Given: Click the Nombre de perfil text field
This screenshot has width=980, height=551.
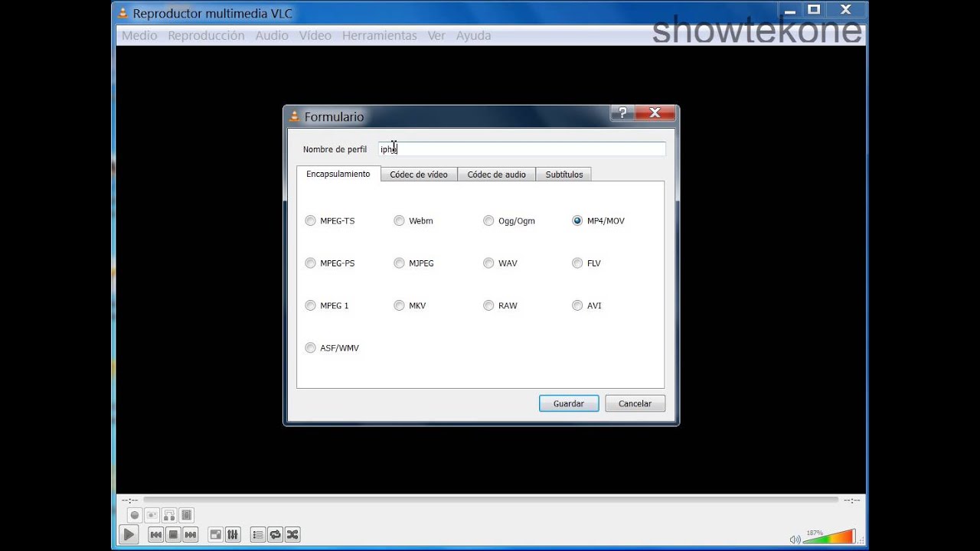Looking at the screenshot, I should (522, 149).
